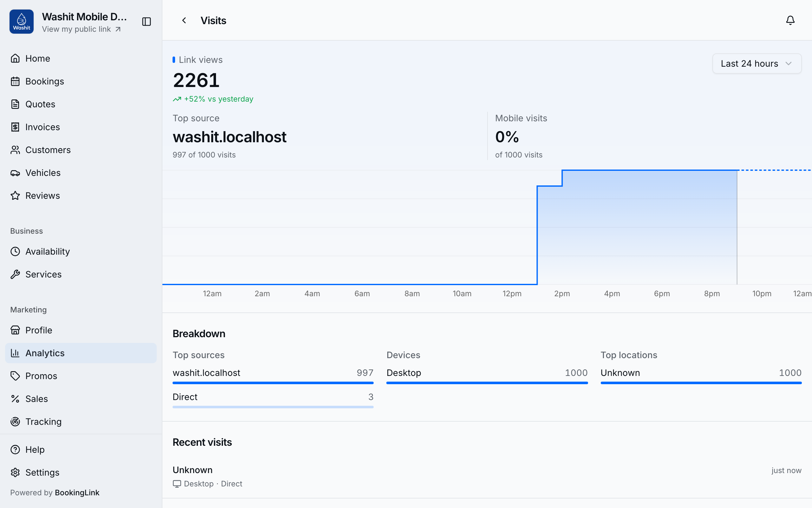Click the Breakdown section heading
This screenshot has height=508, width=812.
coord(199,334)
